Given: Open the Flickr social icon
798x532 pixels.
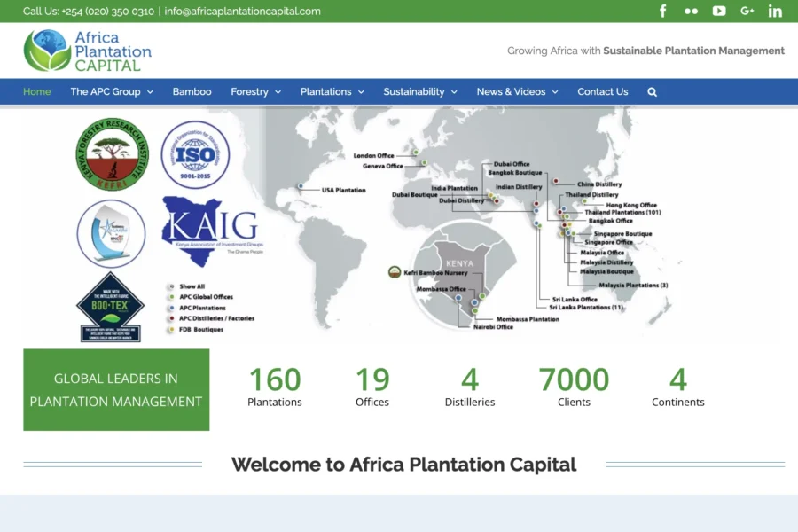Looking at the screenshot, I should click(691, 12).
